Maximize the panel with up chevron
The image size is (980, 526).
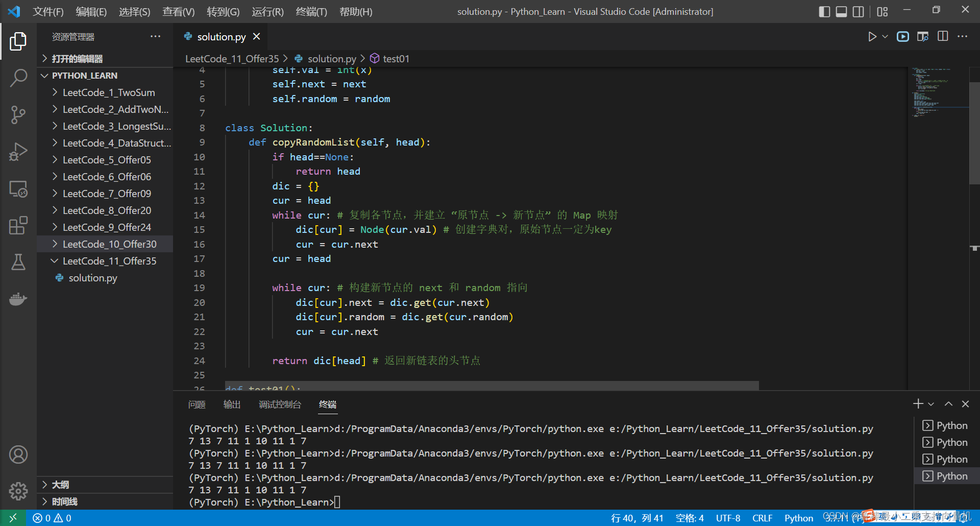tap(948, 404)
